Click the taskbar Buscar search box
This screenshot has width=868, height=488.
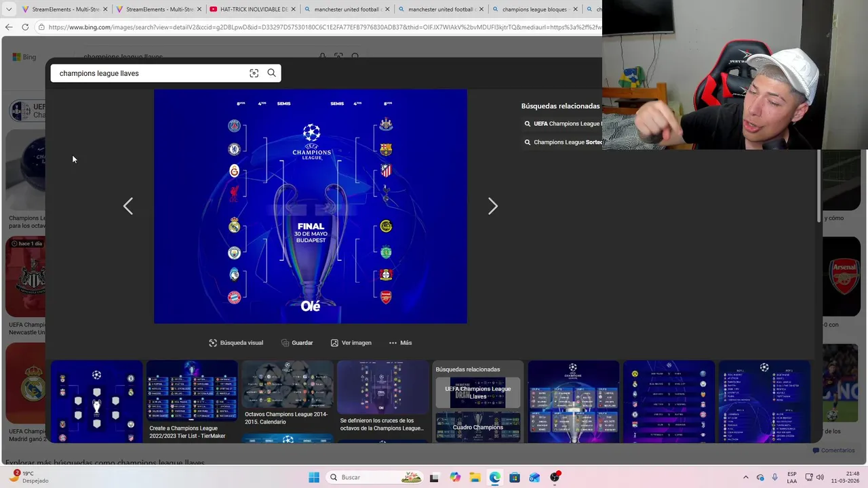(x=375, y=477)
